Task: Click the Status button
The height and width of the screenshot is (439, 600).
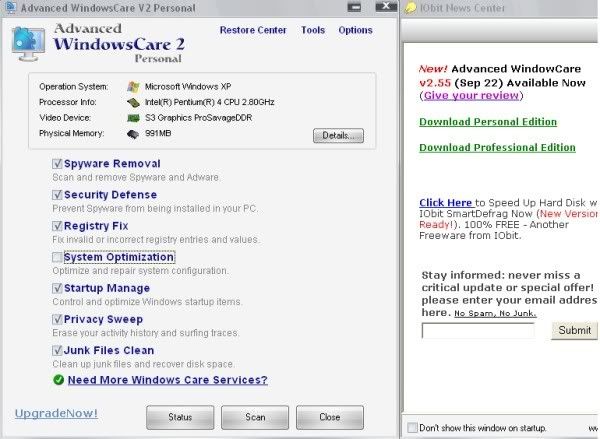Action: [x=180, y=417]
